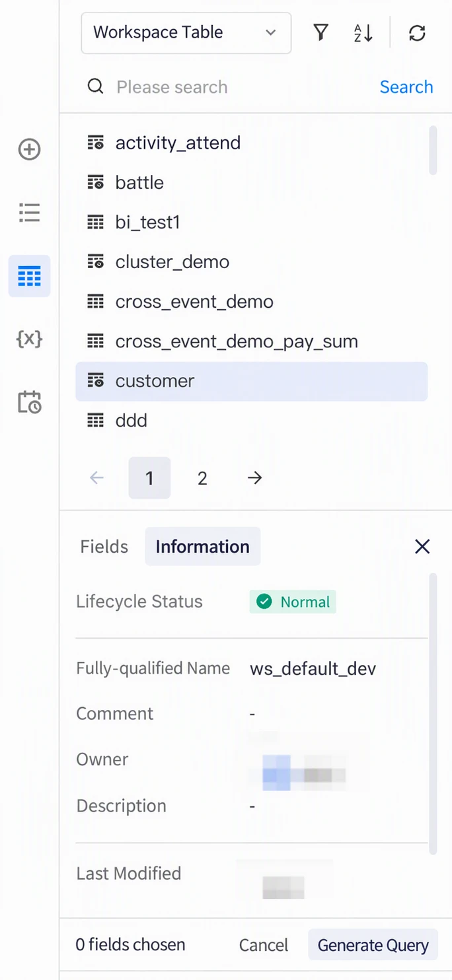This screenshot has width=452, height=980.
Task: Switch to the Fields tab
Action: click(x=104, y=547)
